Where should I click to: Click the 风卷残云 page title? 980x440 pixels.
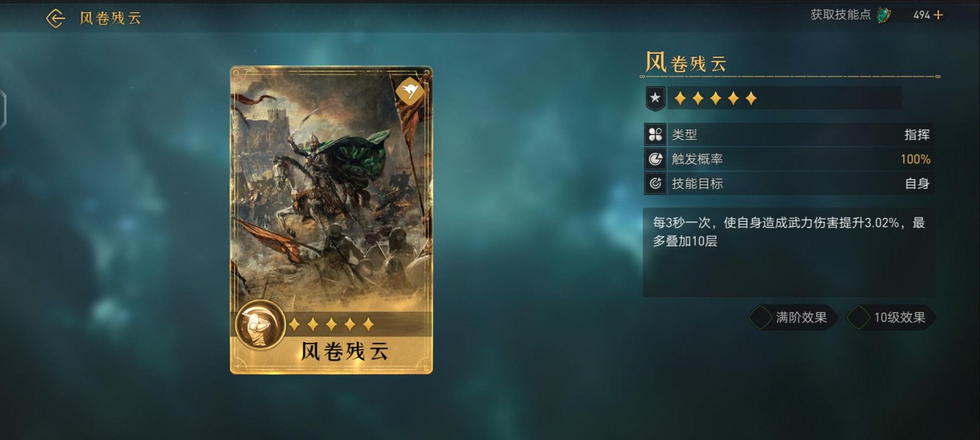click(111, 18)
